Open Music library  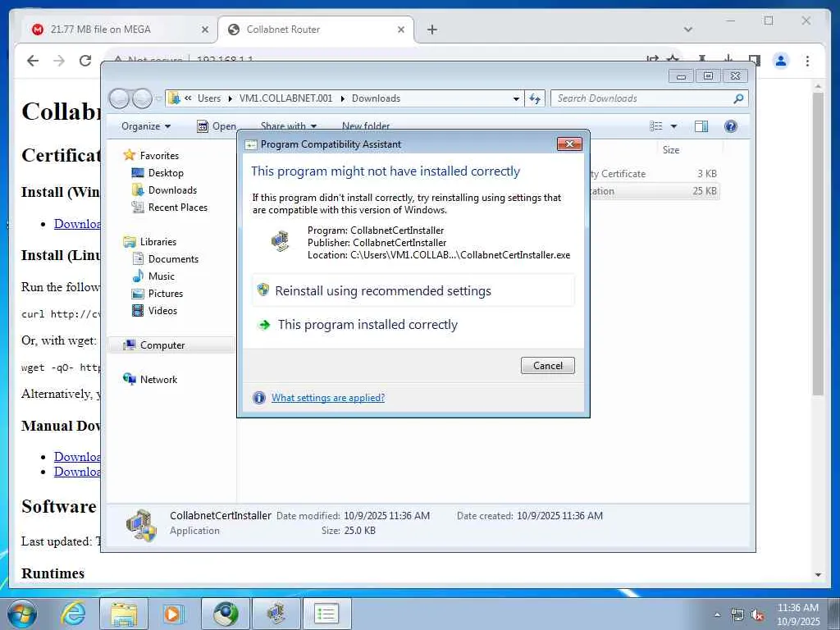[162, 276]
